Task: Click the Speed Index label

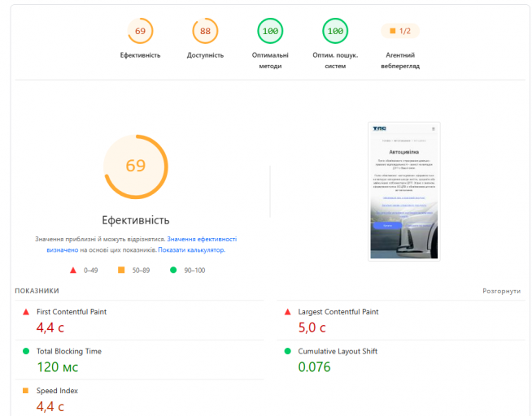Action: pos(57,391)
